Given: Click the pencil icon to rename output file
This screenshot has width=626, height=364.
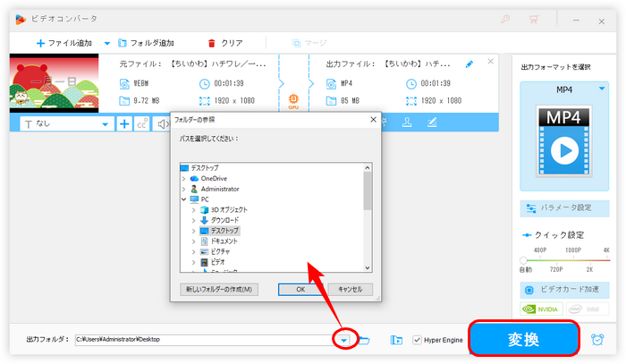Looking at the screenshot, I should [469, 63].
